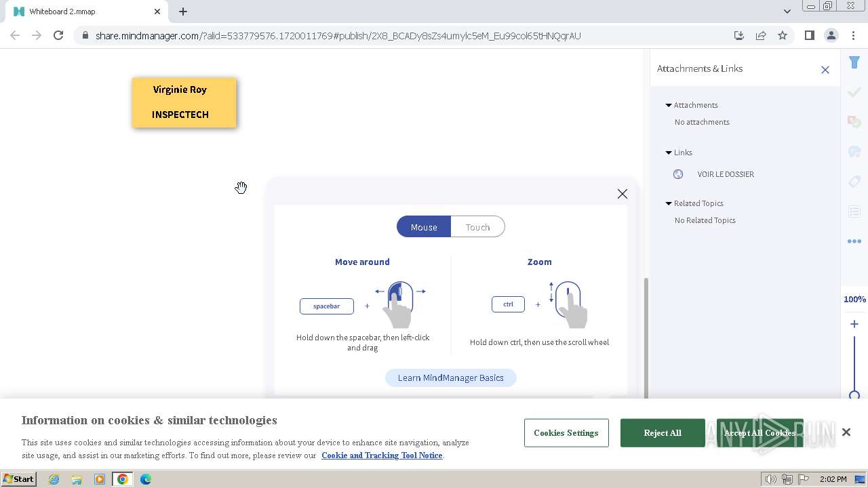Open Cookie and Tracking Tool Notice link

click(382, 455)
